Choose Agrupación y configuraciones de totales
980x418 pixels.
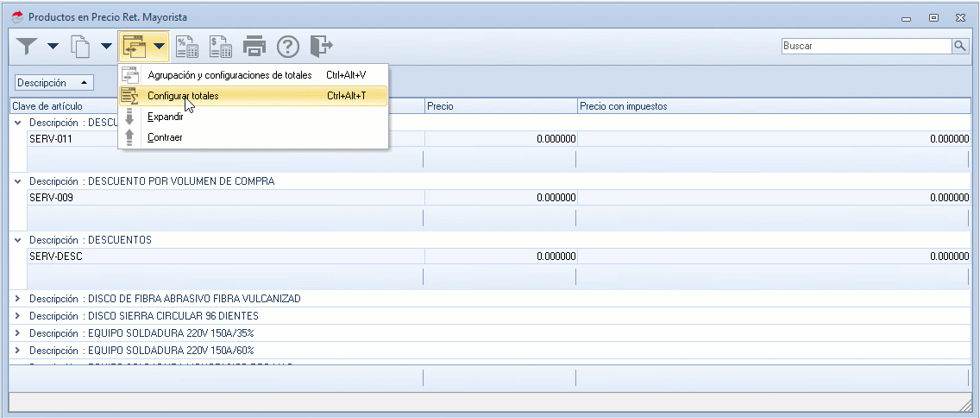(x=229, y=75)
